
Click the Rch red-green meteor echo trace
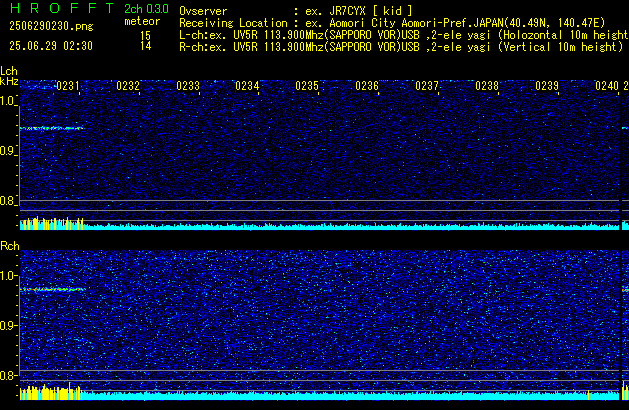point(53,289)
